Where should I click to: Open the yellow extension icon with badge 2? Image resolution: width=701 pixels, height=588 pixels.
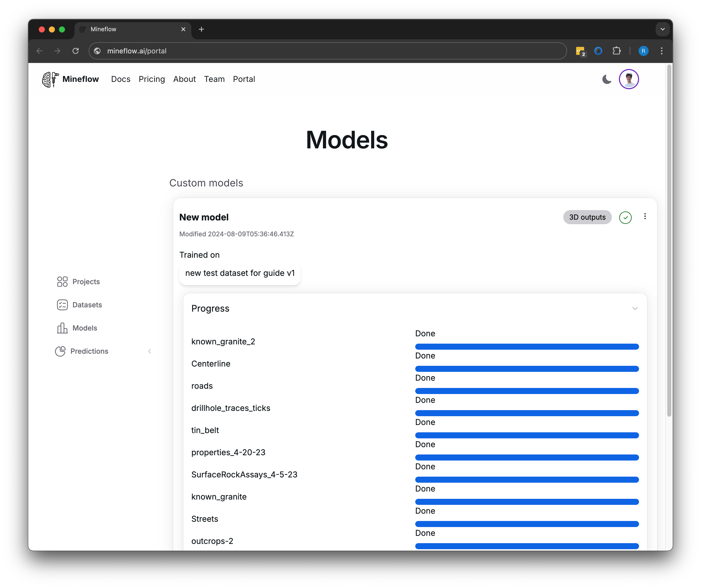point(580,51)
